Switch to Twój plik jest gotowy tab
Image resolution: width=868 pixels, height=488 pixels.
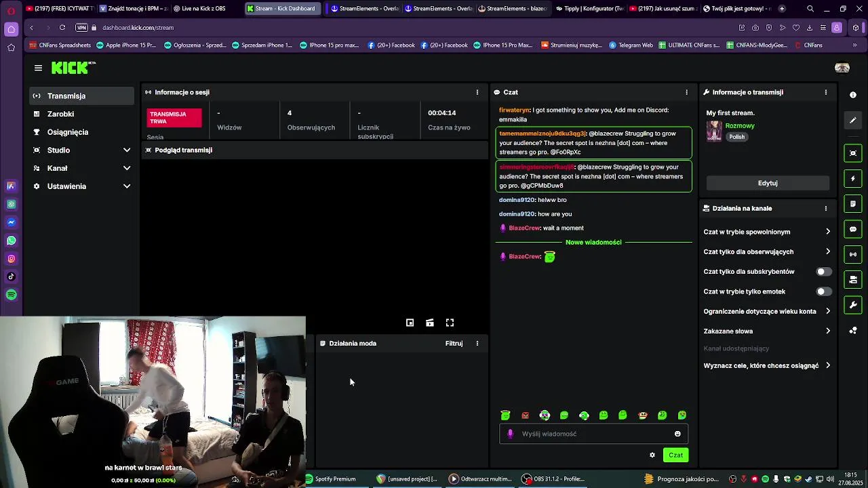[x=737, y=9]
